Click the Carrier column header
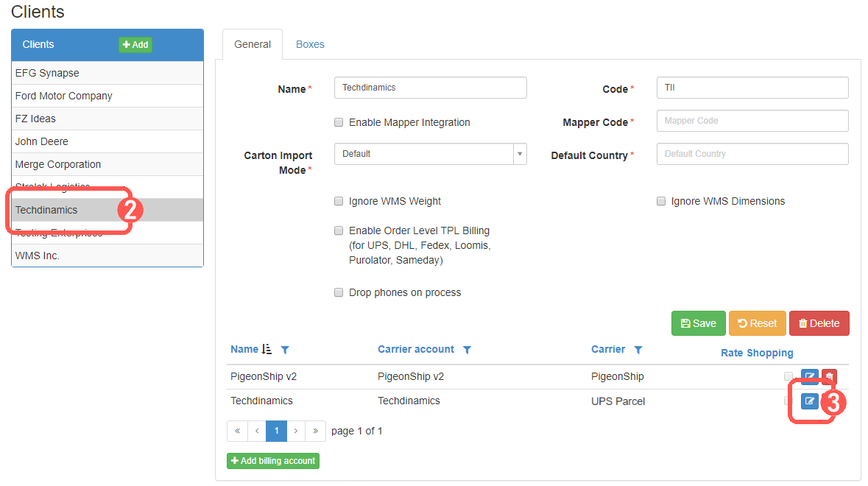This screenshot has height=486, width=868. click(608, 349)
